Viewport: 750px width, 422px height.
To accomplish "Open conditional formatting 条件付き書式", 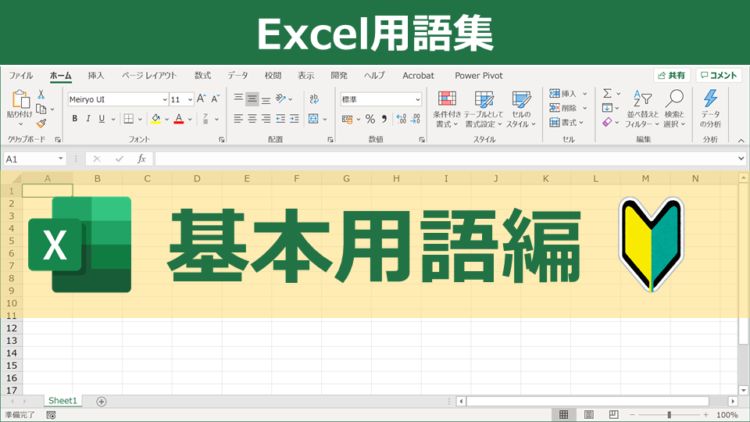I will 447,109.
